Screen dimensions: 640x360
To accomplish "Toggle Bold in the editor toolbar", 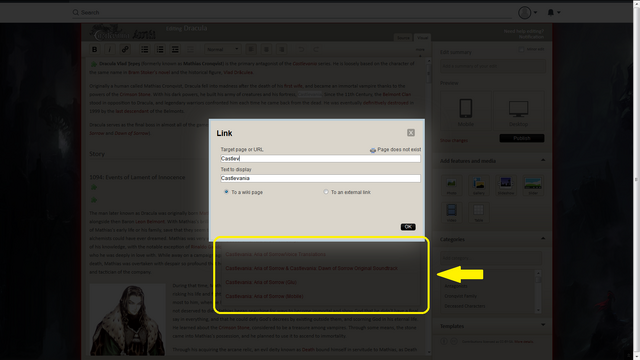I will [94, 49].
